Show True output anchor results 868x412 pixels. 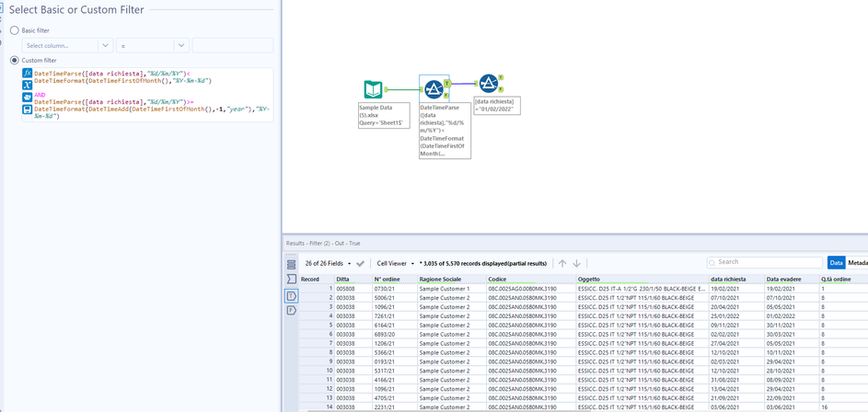tap(291, 296)
